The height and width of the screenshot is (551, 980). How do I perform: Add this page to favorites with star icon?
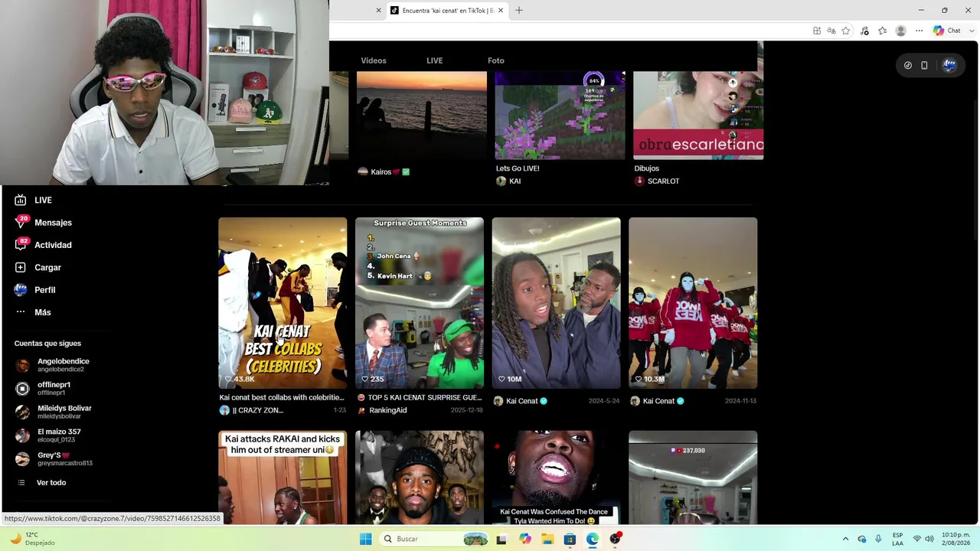pyautogui.click(x=846, y=31)
